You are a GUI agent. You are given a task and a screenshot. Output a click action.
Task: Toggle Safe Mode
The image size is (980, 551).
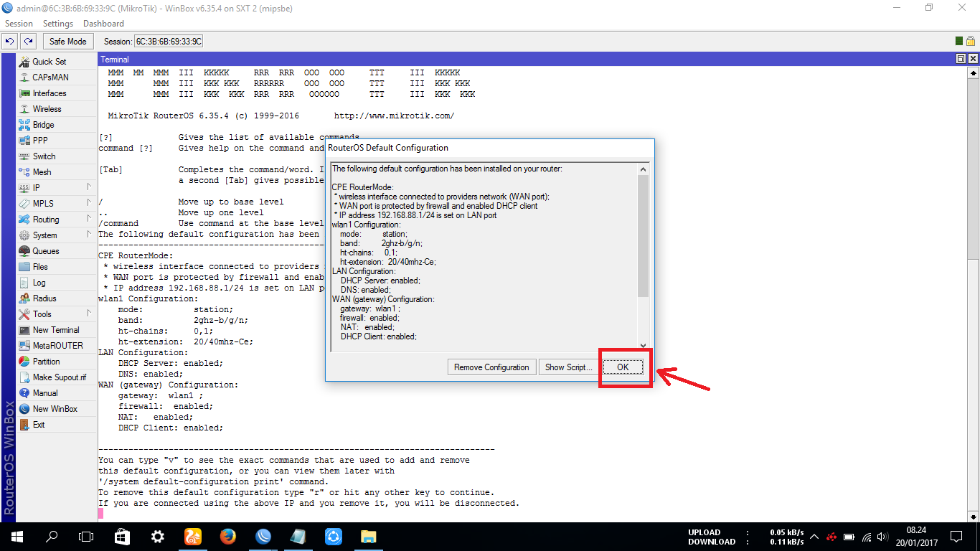[x=67, y=42]
